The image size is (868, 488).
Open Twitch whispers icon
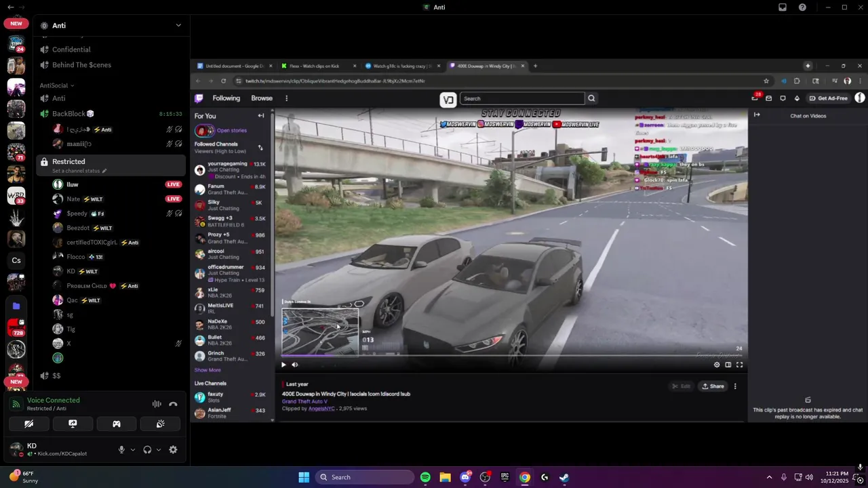click(x=783, y=98)
